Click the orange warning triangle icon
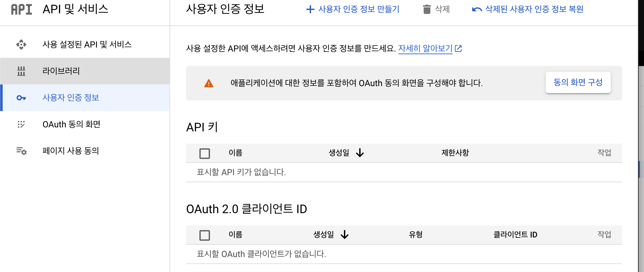 [209, 83]
